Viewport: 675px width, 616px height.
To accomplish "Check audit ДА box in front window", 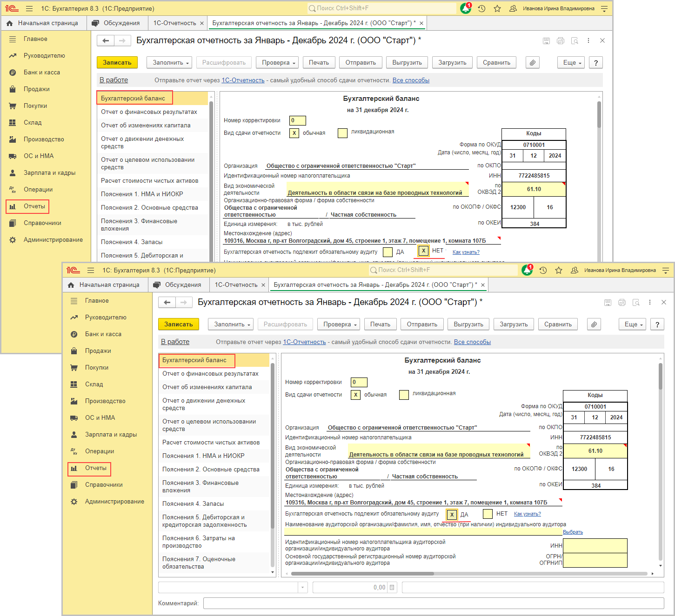I will coord(452,515).
